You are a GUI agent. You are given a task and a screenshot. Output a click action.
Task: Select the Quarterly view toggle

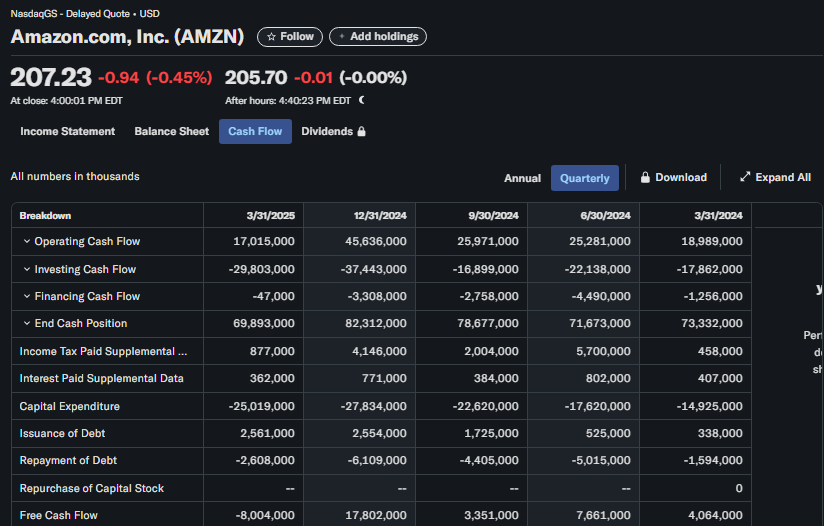584,178
